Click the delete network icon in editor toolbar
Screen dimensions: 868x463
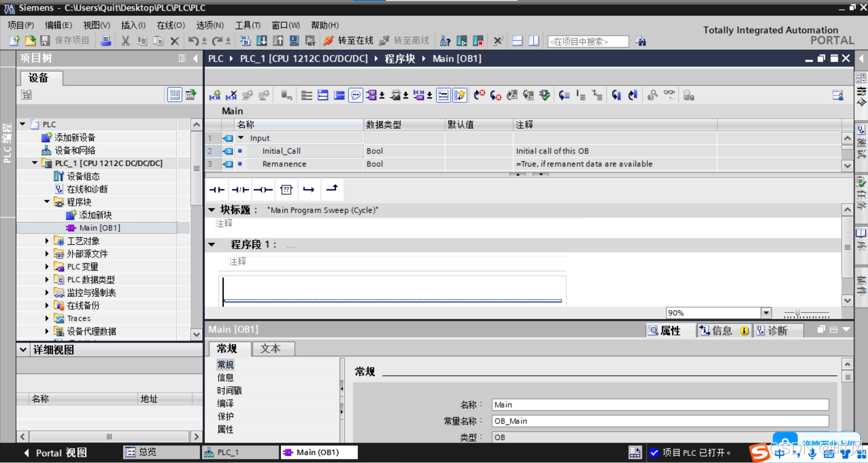(231, 95)
